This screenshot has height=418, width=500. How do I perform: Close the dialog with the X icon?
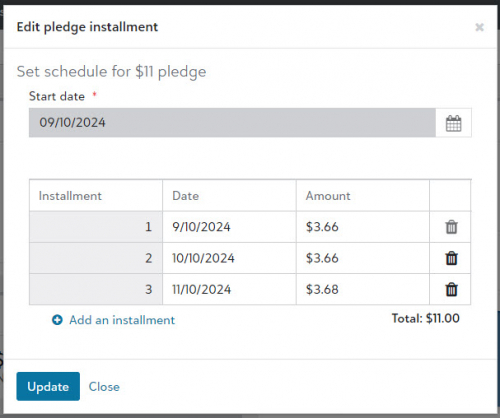click(x=479, y=27)
